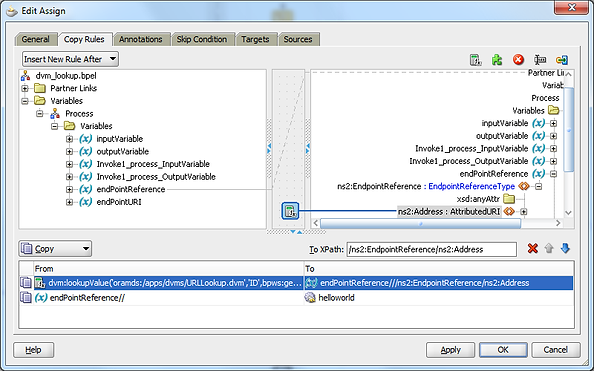Viewport: 594px width, 371px height.
Task: Click the ns2:Address element diamond icon
Action: [x=509, y=211]
